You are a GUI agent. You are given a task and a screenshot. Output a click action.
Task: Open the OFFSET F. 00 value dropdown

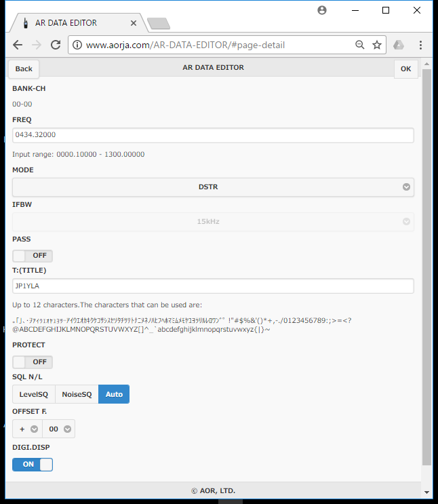click(x=59, y=429)
